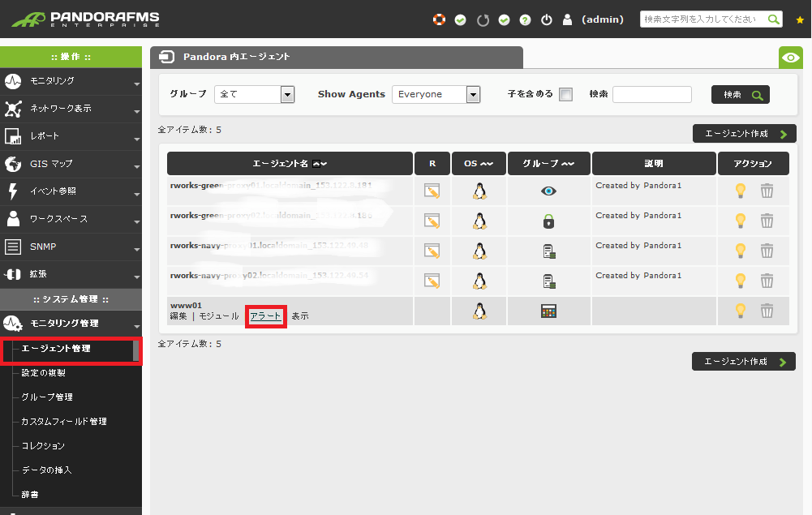The height and width of the screenshot is (515, 812).
Task: Click the 検索 filter text field
Action: pyautogui.click(x=652, y=95)
